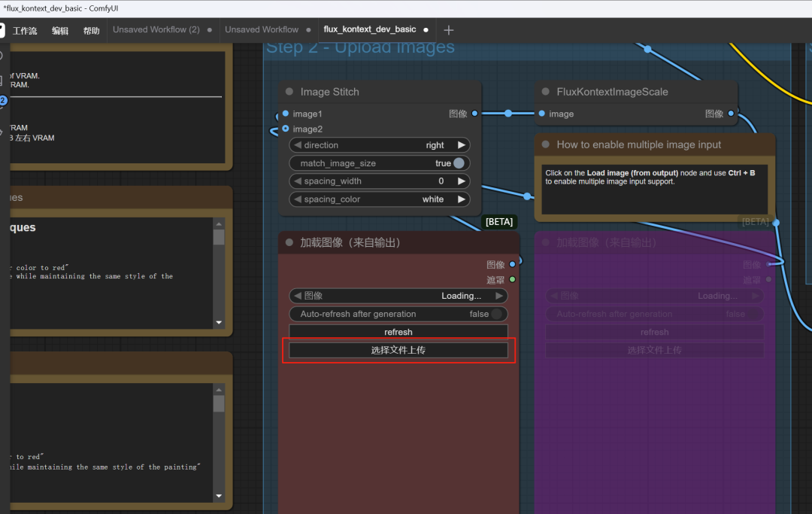Click the 遮罩 output socket on 加载图像 node
The image size is (812, 514).
click(512, 279)
